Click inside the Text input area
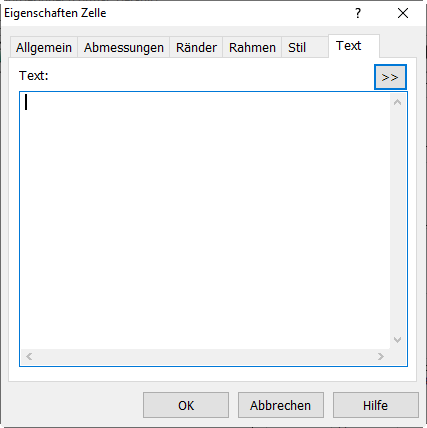 click(x=205, y=221)
